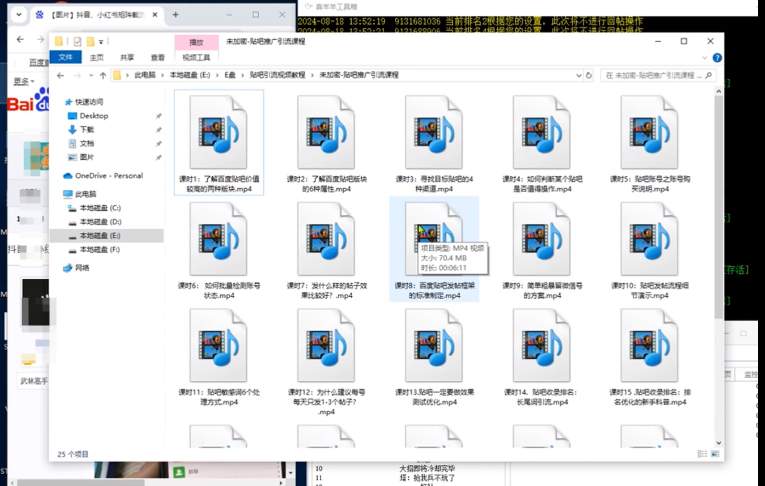Navigate to E盘 in the breadcrumb
Viewport: 765px width, 486px height.
[230, 75]
